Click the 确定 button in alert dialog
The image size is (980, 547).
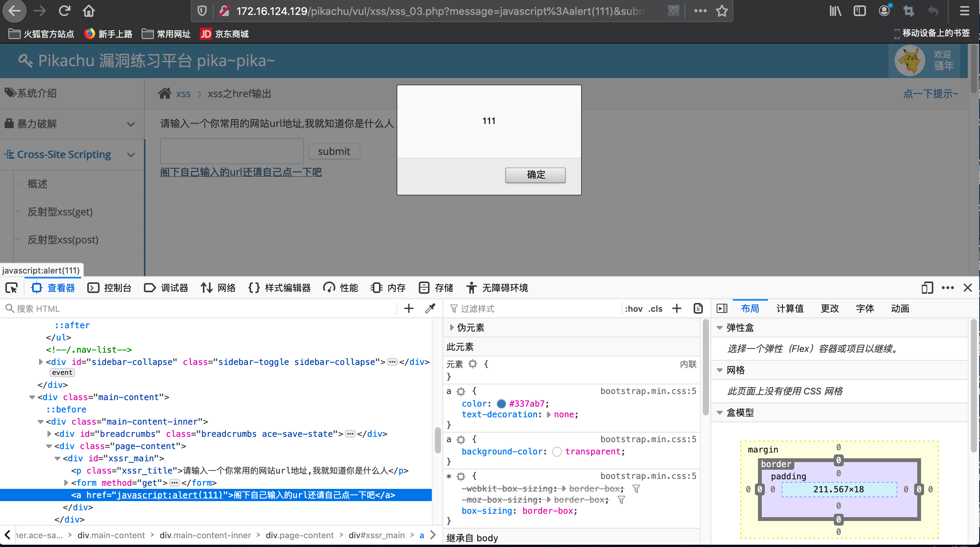point(535,175)
